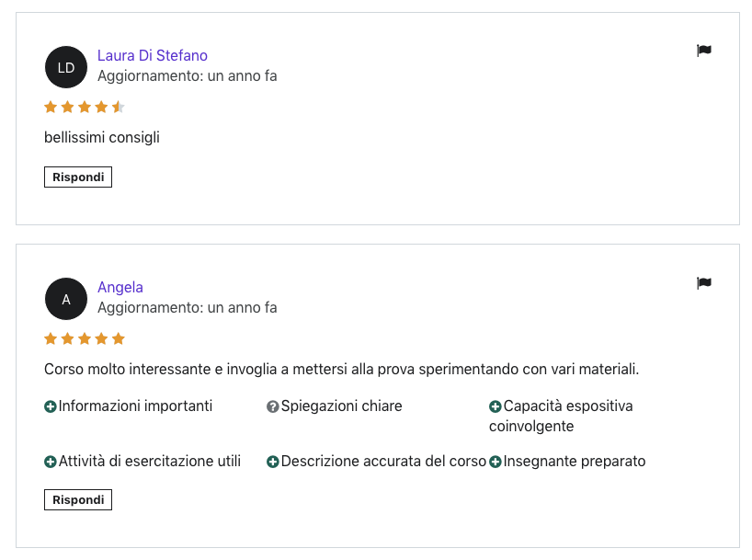Image resolution: width=752 pixels, height=560 pixels.
Task: Reply to the "bellissimi consigli" review
Action: (x=78, y=177)
